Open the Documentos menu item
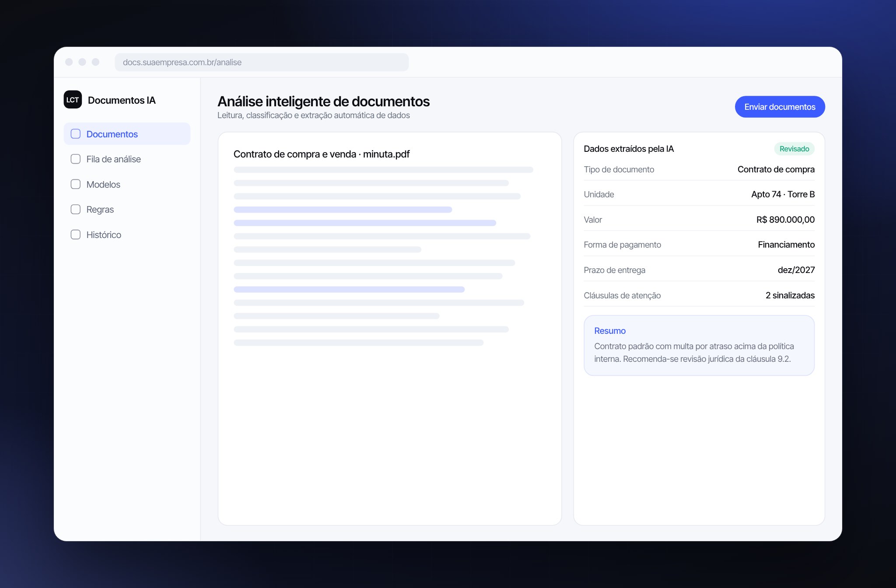Screen dimensions: 896x588 pos(127,134)
